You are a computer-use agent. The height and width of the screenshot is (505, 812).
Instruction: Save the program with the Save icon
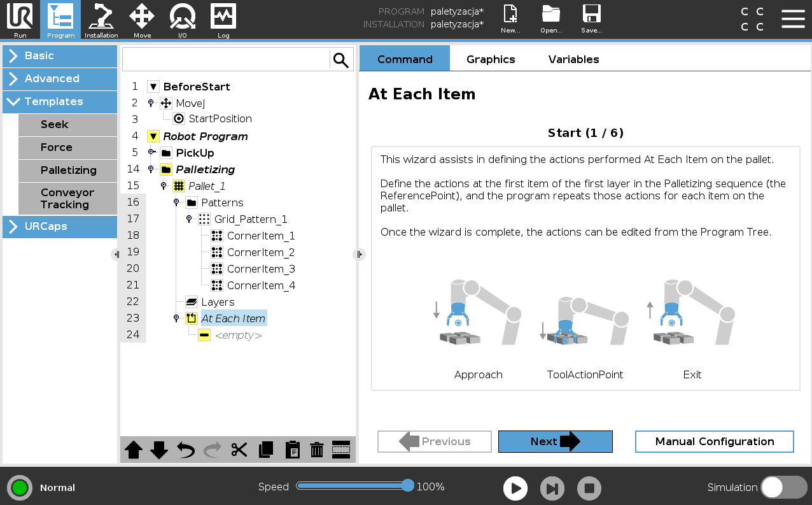pos(592,19)
